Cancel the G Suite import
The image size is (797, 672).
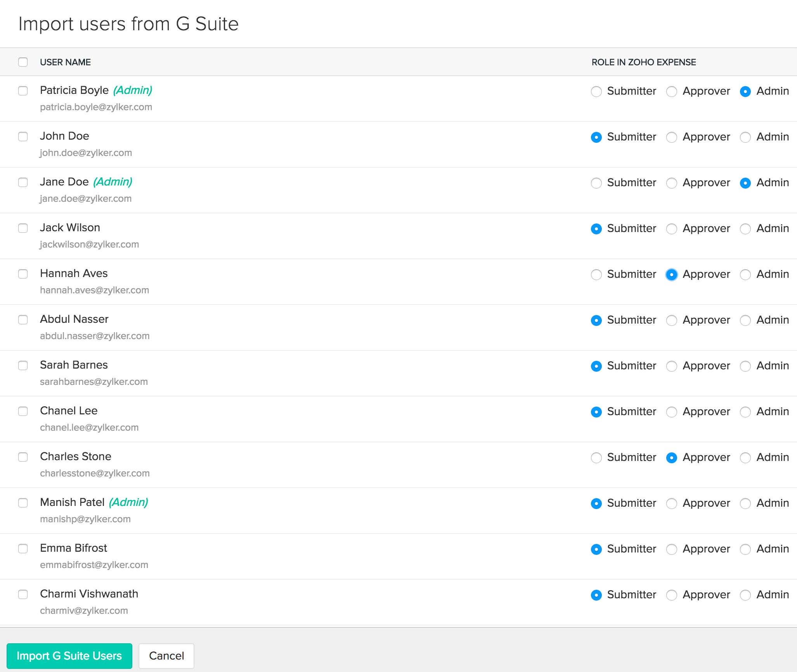click(x=166, y=656)
